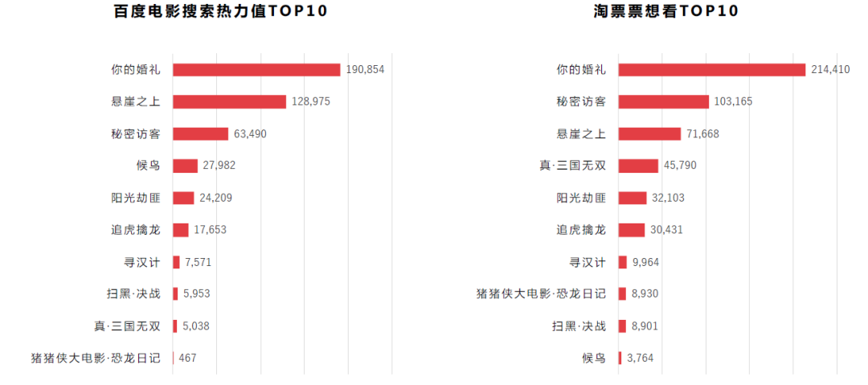Select the 9,964 data label for 寻汉计
This screenshot has width=868, height=385.
645,262
